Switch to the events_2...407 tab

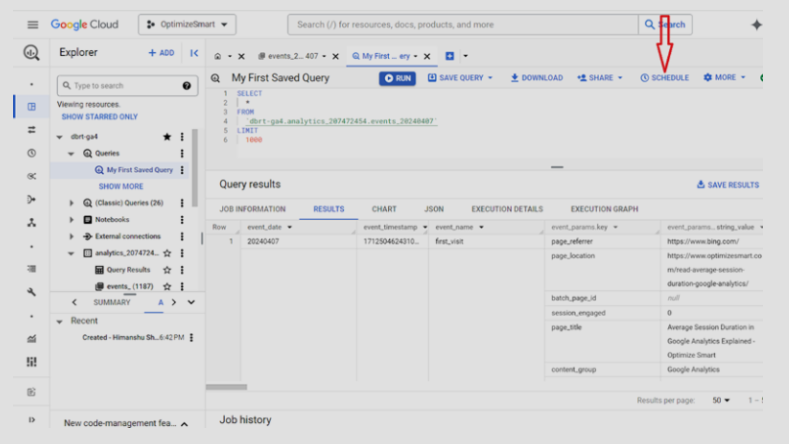(291, 56)
